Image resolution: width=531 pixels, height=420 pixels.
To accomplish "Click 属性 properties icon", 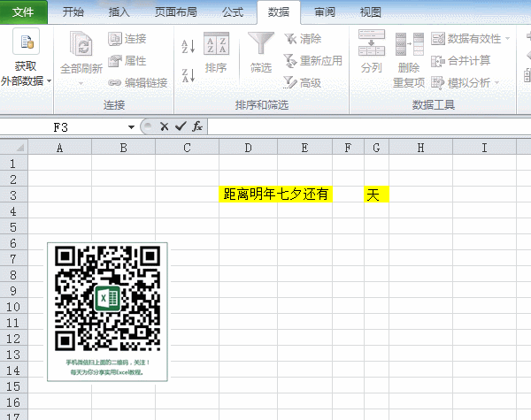I will click(x=115, y=61).
